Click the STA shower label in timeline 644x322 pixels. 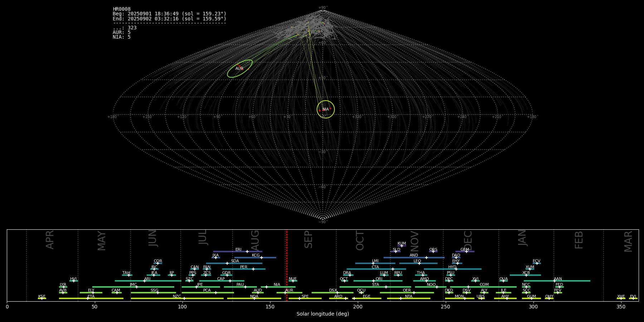point(375,285)
